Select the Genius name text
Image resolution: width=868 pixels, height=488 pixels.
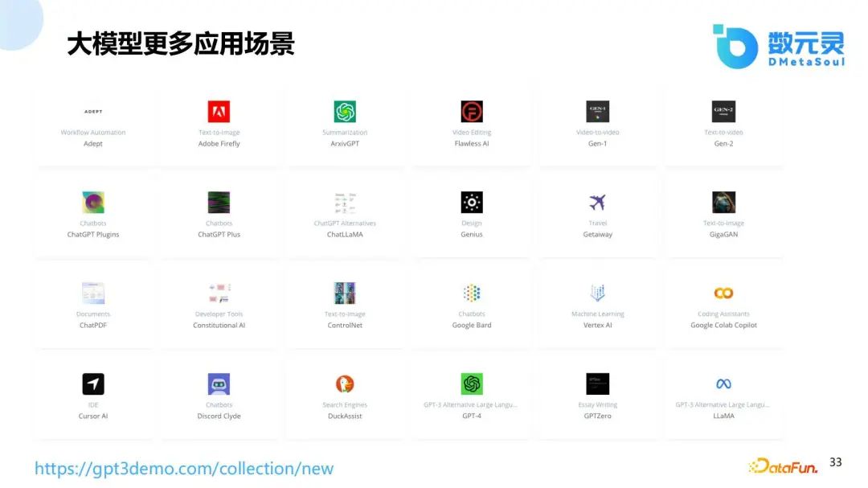[472, 234]
